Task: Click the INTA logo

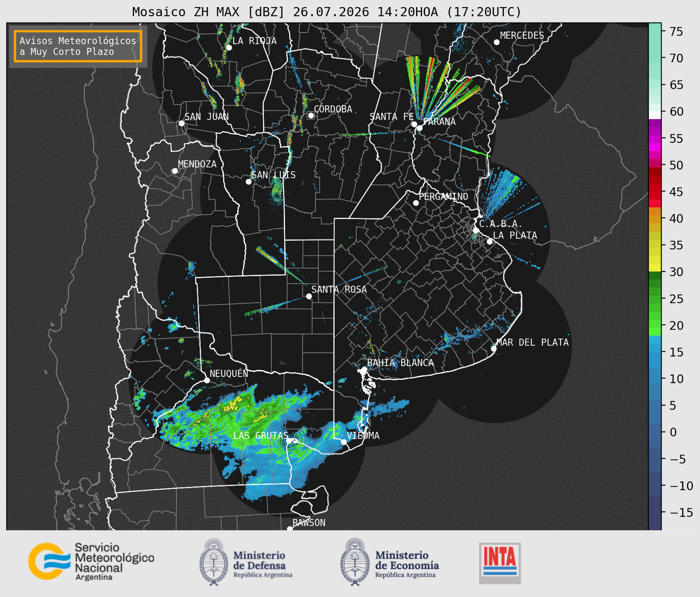Action: coord(500,563)
